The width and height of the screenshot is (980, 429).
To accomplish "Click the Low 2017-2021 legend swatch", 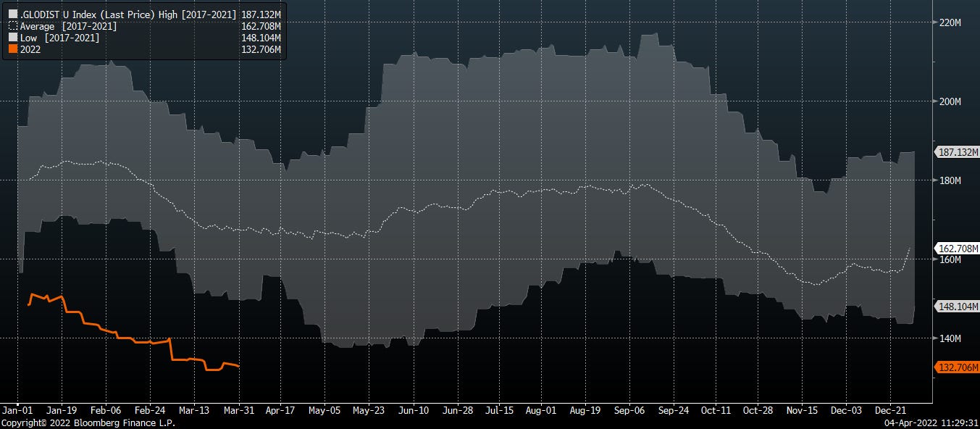I will click(x=12, y=38).
